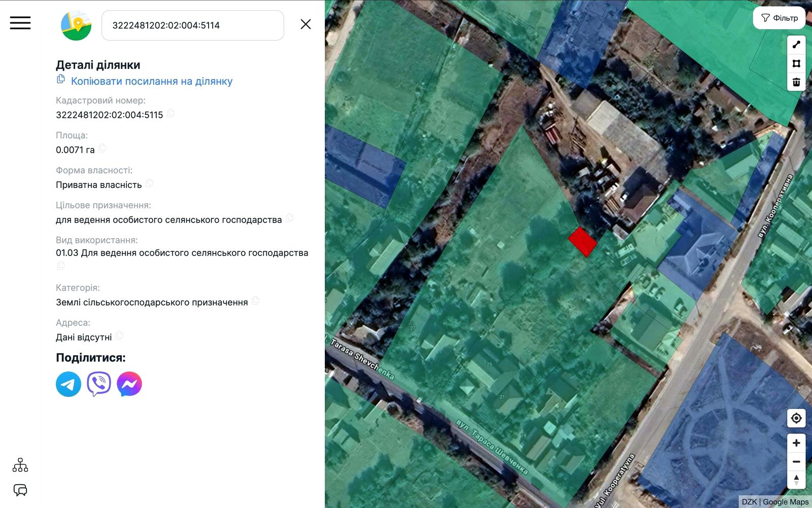Center map on my location
This screenshot has width=812, height=508.
pyautogui.click(x=796, y=418)
